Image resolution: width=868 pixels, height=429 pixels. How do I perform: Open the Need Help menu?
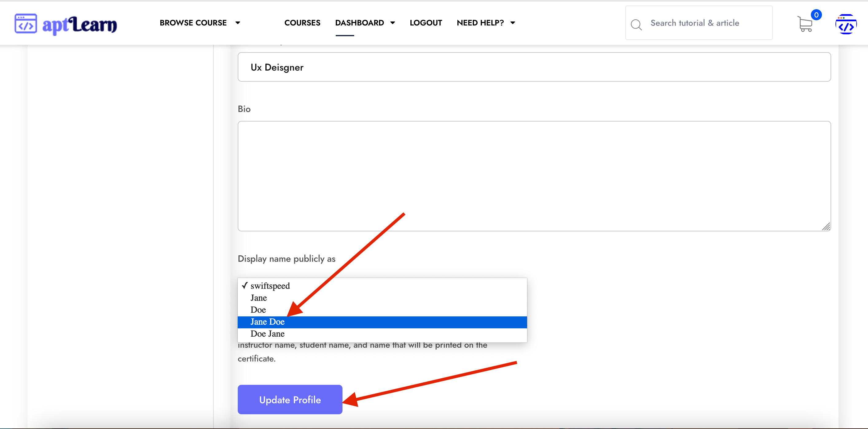click(x=480, y=23)
